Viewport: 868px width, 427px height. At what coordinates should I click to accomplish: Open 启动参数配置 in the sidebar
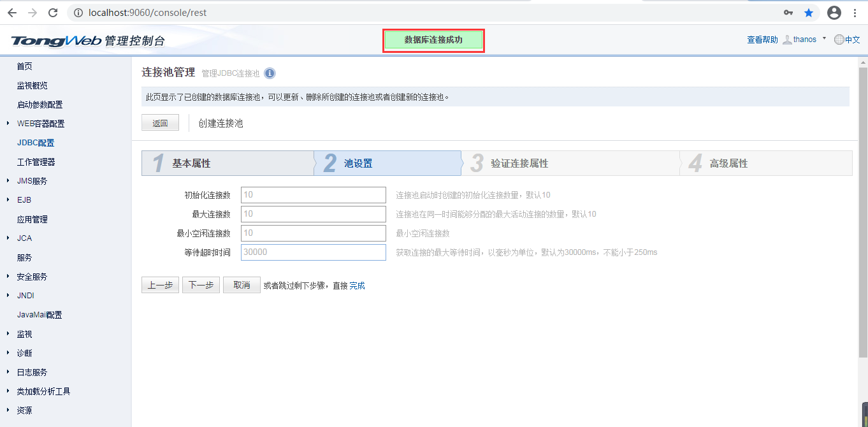tap(40, 105)
